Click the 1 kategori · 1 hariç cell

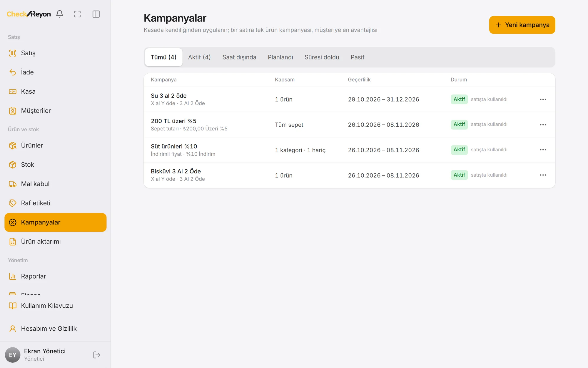[x=300, y=150]
